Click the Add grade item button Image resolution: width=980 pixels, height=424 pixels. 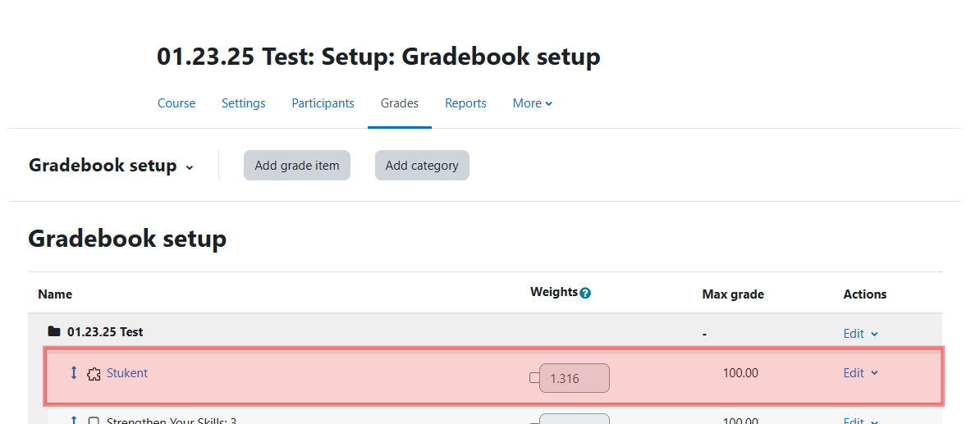pyautogui.click(x=297, y=166)
